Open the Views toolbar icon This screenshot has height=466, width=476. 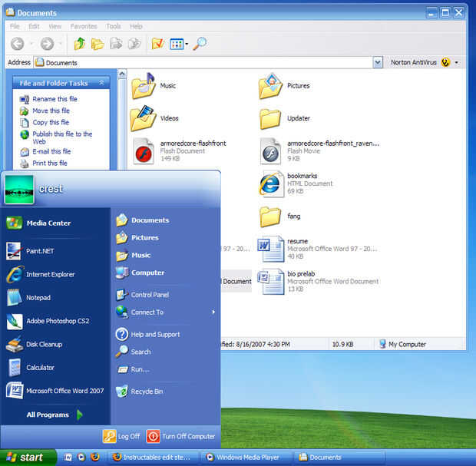(x=177, y=45)
